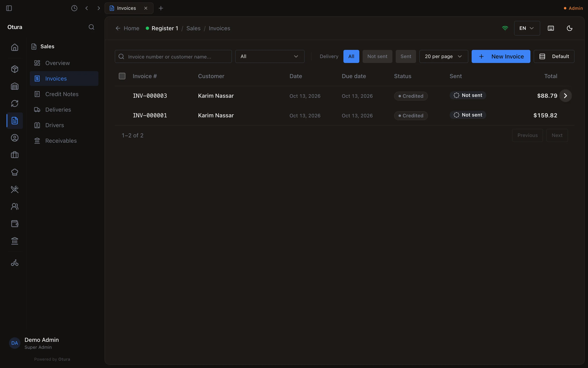Click the Next pagination button
This screenshot has width=588, height=368.
(x=557, y=135)
